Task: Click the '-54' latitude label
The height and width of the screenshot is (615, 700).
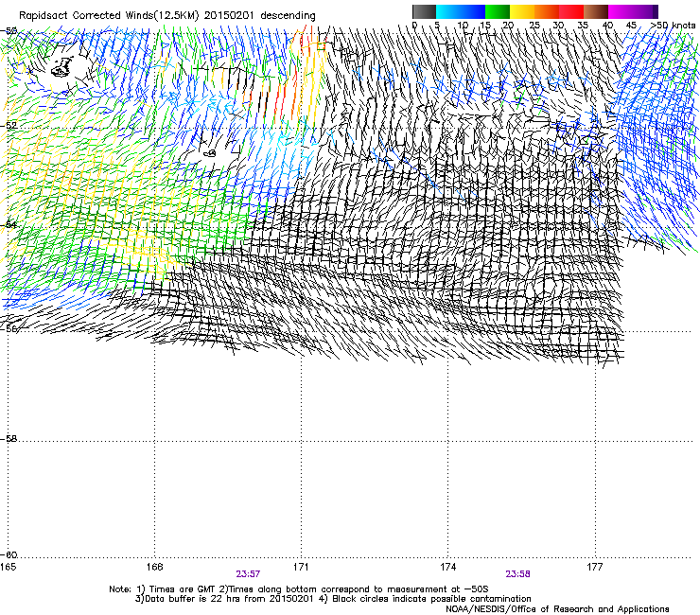Action: point(8,224)
